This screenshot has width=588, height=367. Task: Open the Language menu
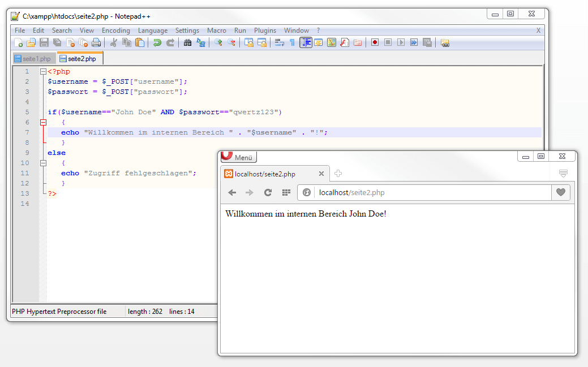(x=153, y=31)
